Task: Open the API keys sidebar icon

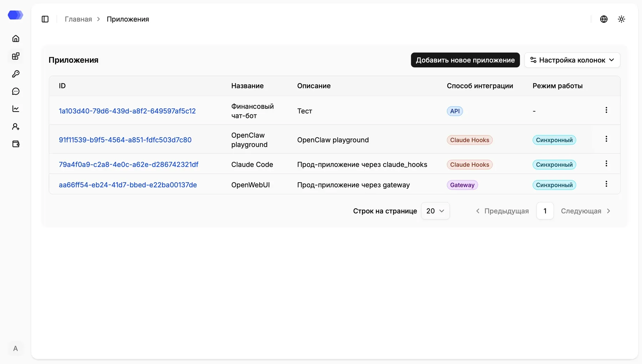Action: tap(16, 74)
